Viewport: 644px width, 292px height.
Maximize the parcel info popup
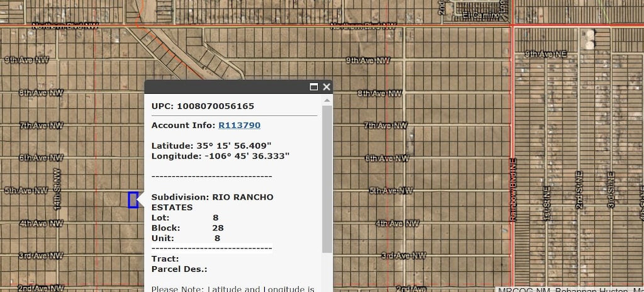tap(314, 87)
